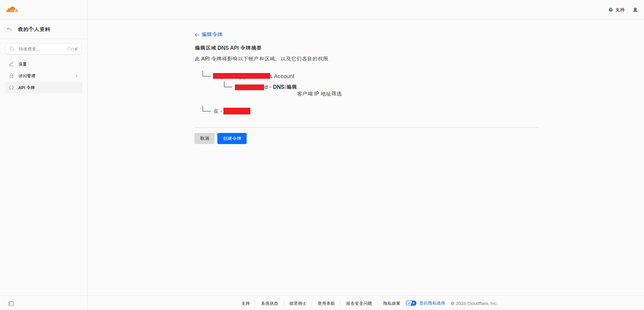Select API 令牌 in the sidebar
This screenshot has width=644, height=310.
pos(44,88)
